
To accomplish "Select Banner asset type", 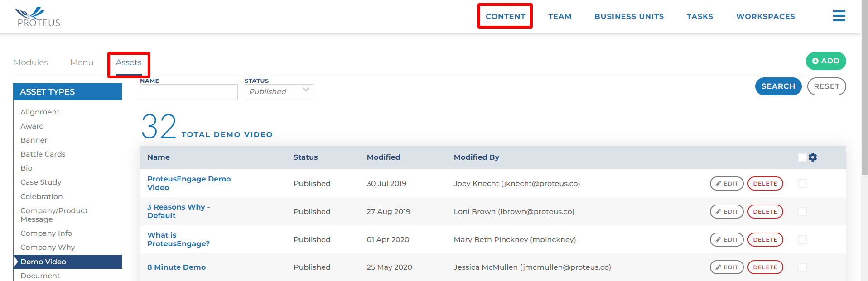I will coord(34,140).
